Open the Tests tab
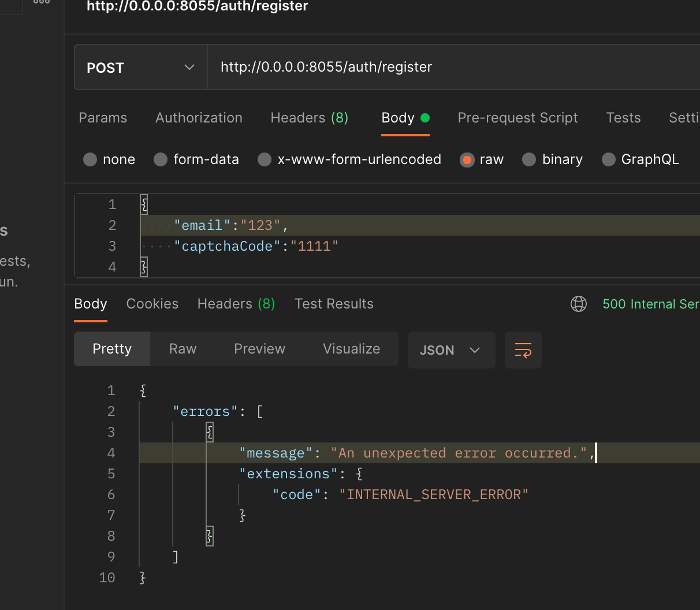This screenshot has width=700, height=610. pos(623,118)
